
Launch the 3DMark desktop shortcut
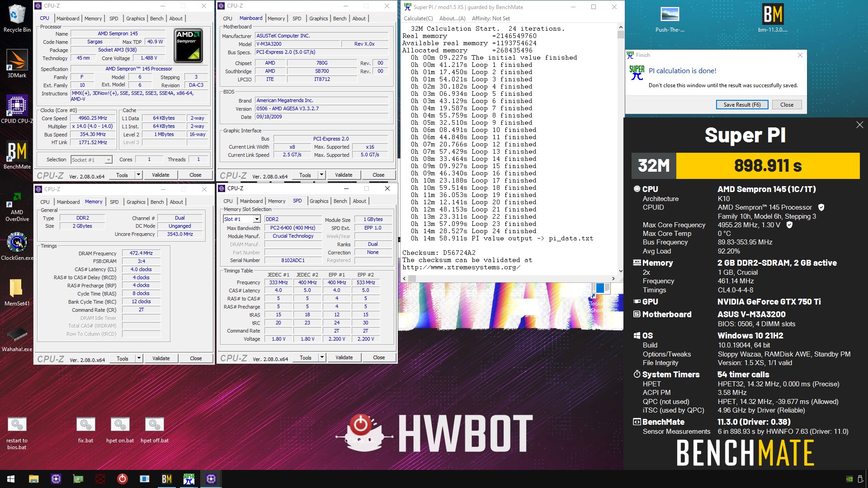[x=17, y=63]
